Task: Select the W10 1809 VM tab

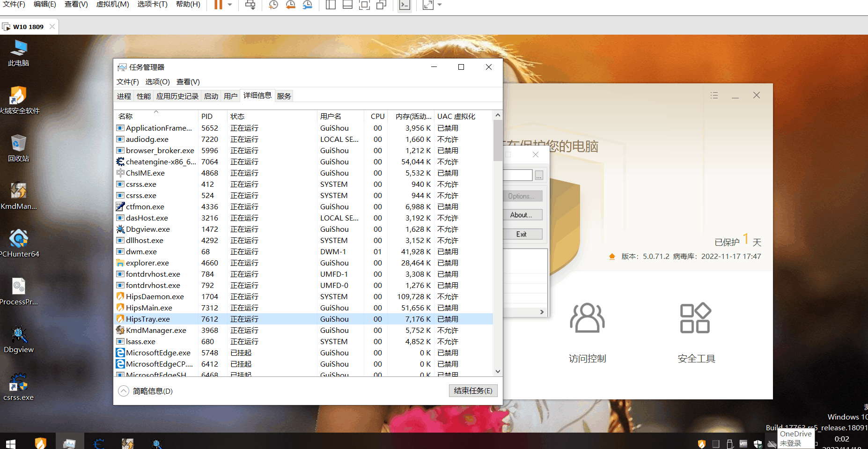Action: [28, 27]
